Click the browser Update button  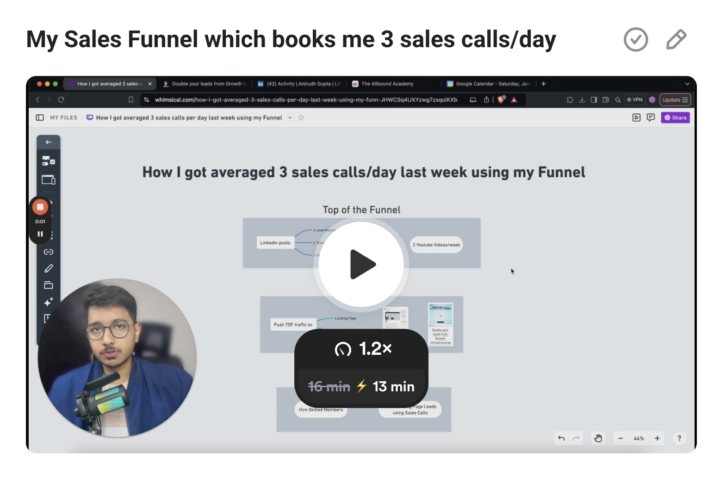coord(675,100)
